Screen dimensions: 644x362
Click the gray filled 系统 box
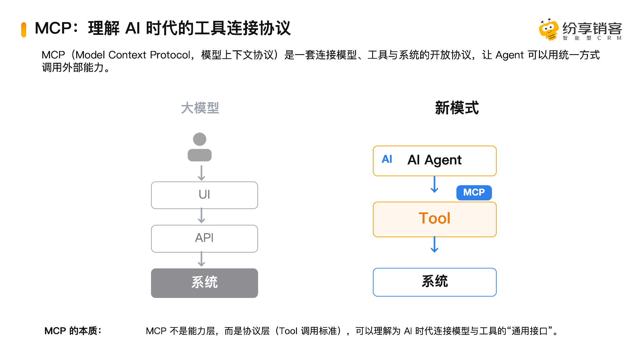click(204, 283)
